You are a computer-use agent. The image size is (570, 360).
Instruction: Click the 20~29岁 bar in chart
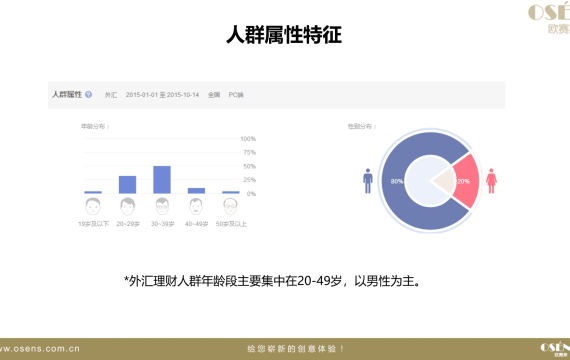coord(128,185)
